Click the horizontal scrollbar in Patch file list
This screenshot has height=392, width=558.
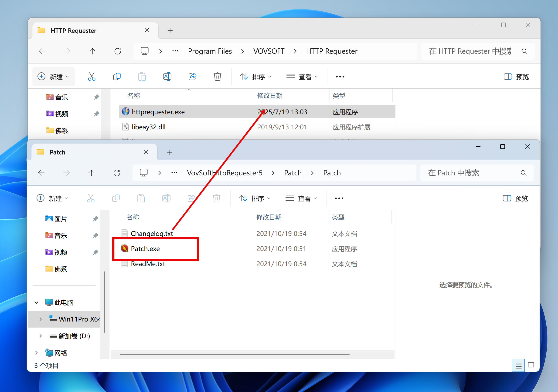234,354
